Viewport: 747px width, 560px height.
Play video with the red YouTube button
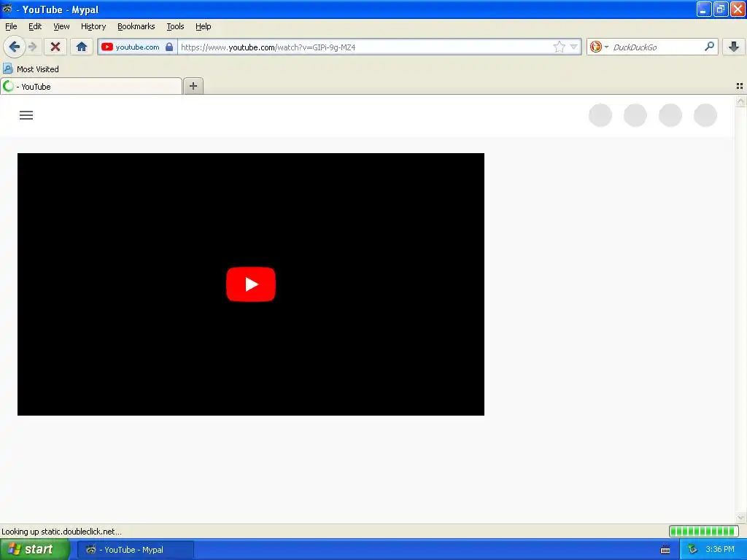click(251, 284)
